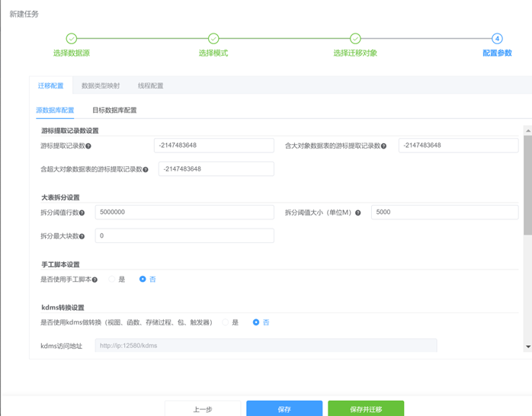
Task: Switch to 目标数据库配置 sub-tab
Action: pos(114,110)
